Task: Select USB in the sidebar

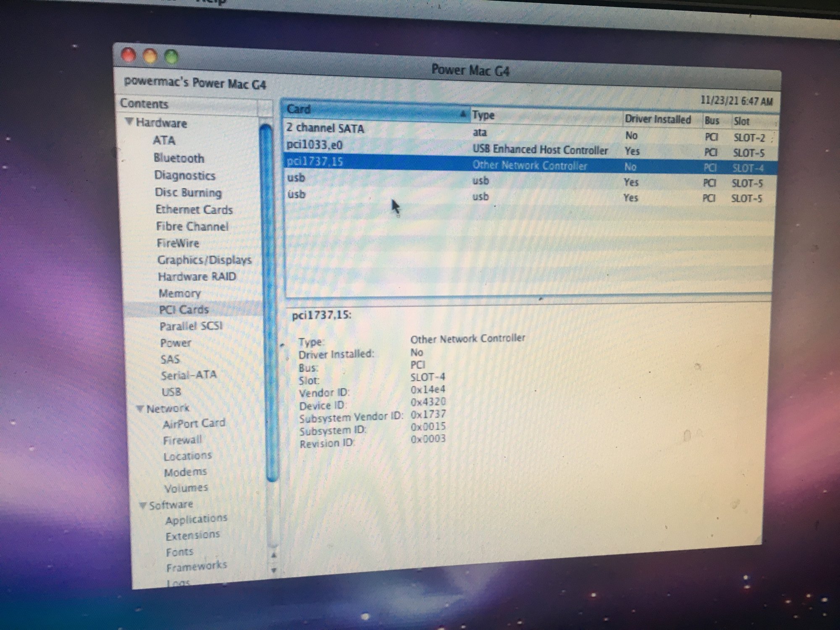Action: (171, 392)
